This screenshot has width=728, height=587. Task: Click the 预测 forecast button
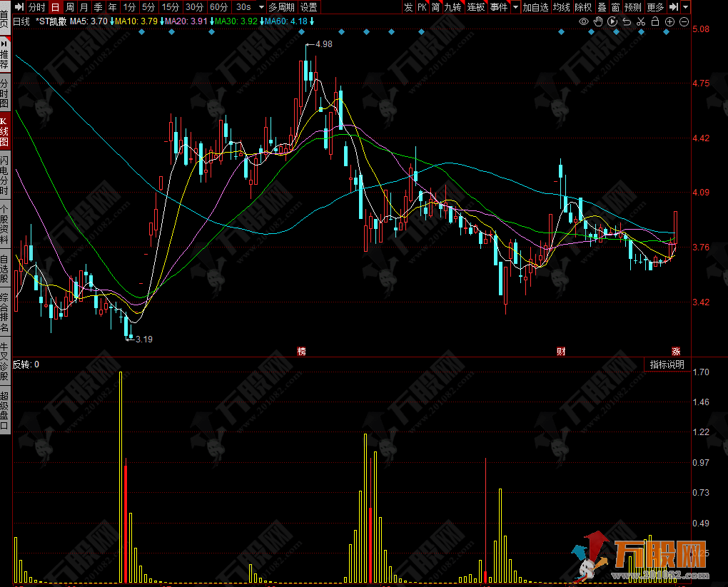[x=633, y=7]
